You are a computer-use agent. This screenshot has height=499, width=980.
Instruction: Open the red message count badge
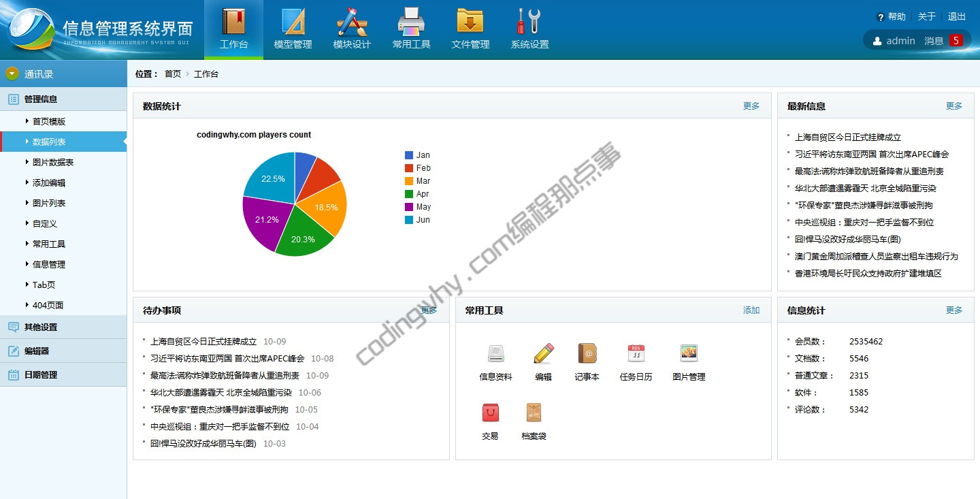tap(955, 40)
